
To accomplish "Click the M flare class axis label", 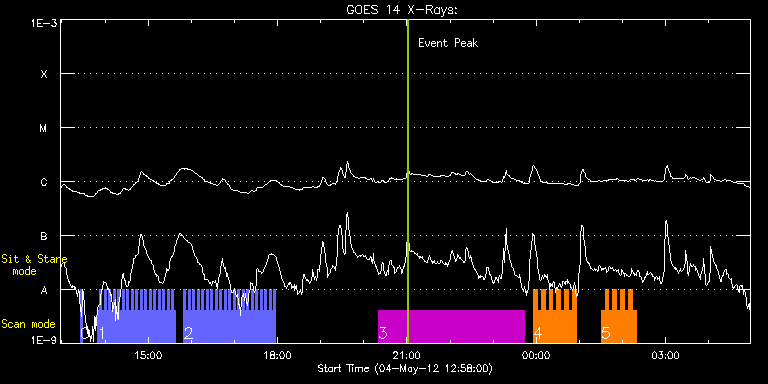I will pos(44,128).
